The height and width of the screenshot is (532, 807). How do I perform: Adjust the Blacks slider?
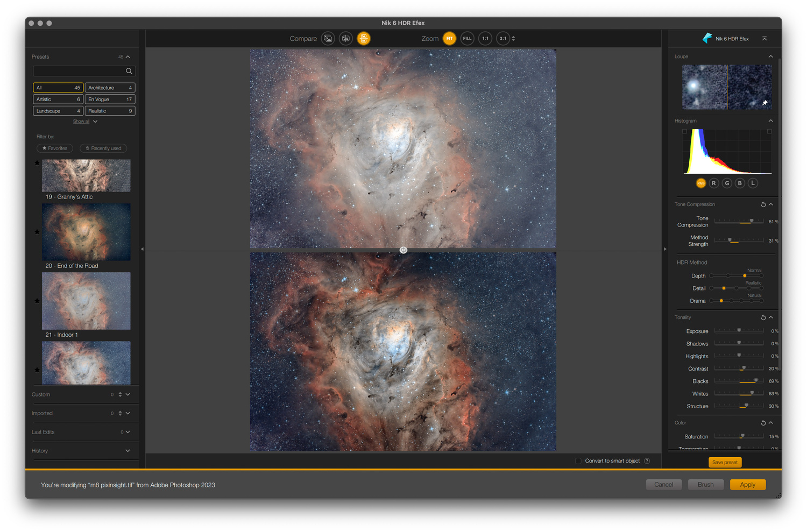[756, 381]
